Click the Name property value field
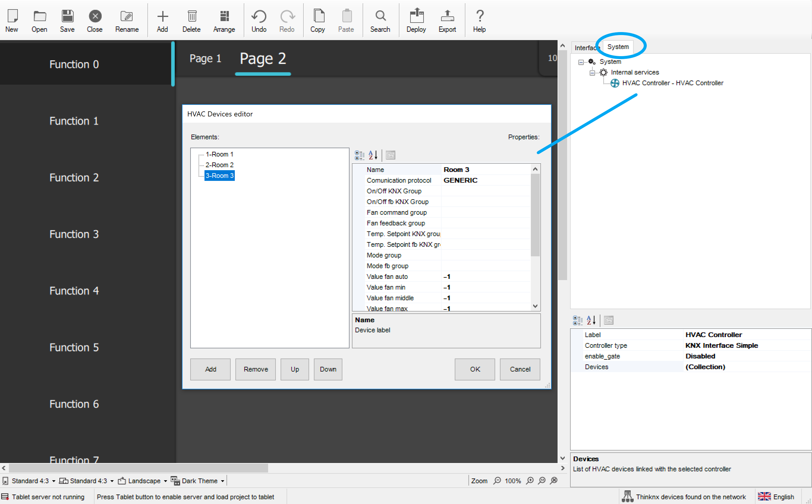Screen dimensions: 812x504 click(x=485, y=169)
